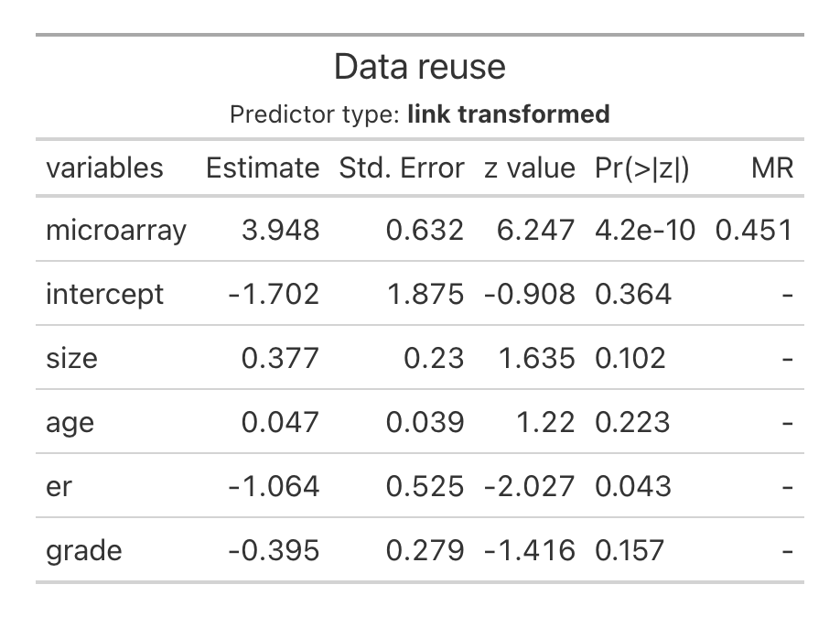This screenshot has height=617, width=840.
Task: Click the microarray estimate value 3.948
Action: (281, 230)
